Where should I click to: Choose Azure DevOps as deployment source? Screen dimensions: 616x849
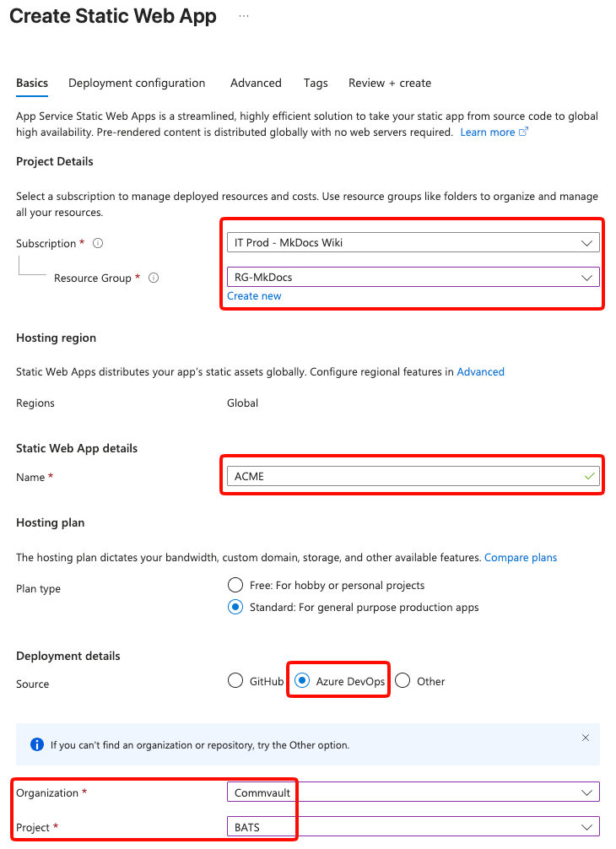pos(302,681)
